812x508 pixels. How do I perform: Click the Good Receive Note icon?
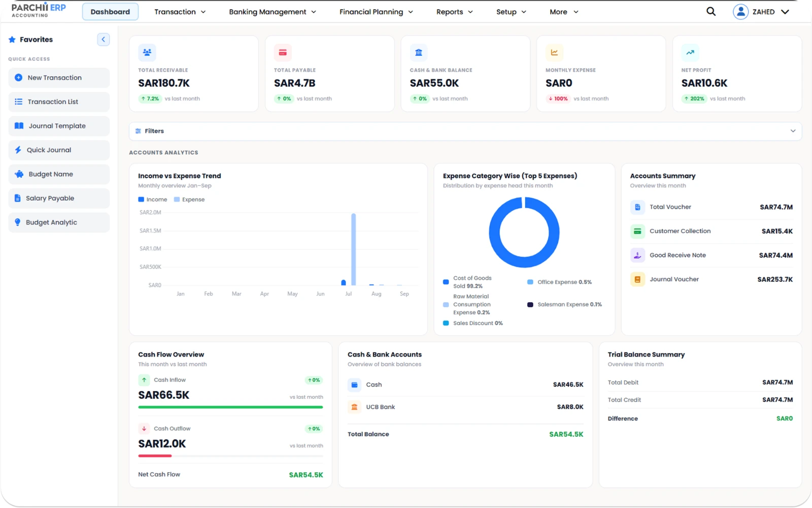point(637,255)
